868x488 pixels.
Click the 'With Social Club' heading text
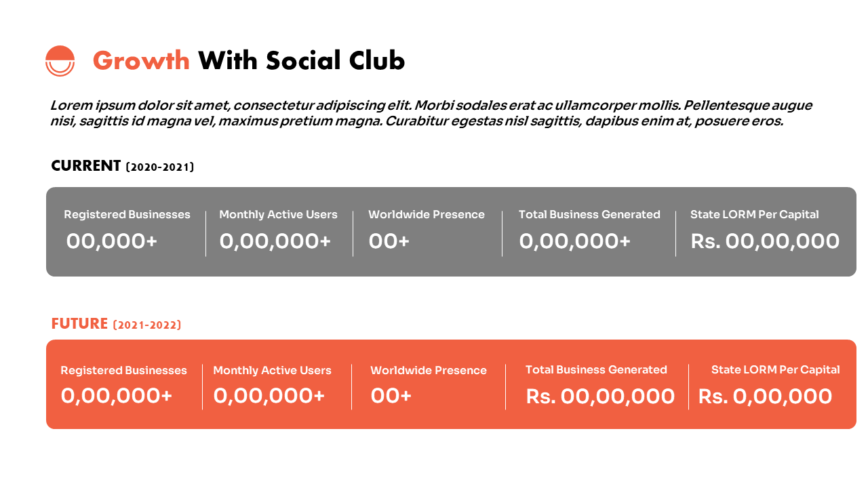point(302,61)
